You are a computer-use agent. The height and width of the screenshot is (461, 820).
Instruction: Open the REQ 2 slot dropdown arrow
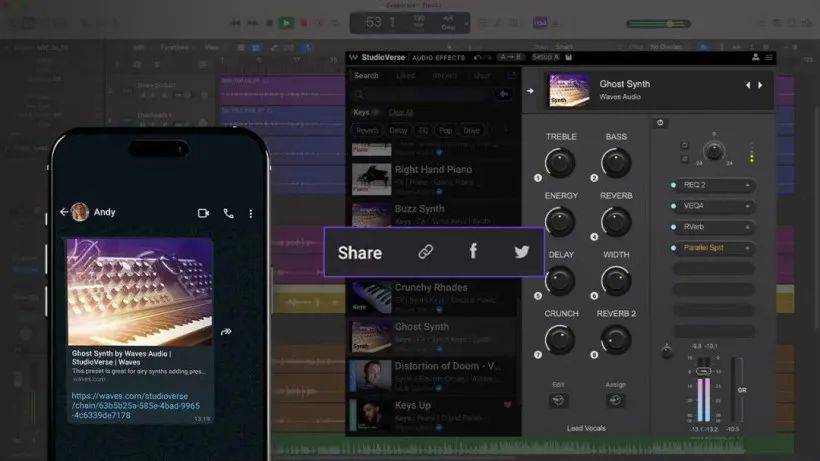tap(748, 185)
